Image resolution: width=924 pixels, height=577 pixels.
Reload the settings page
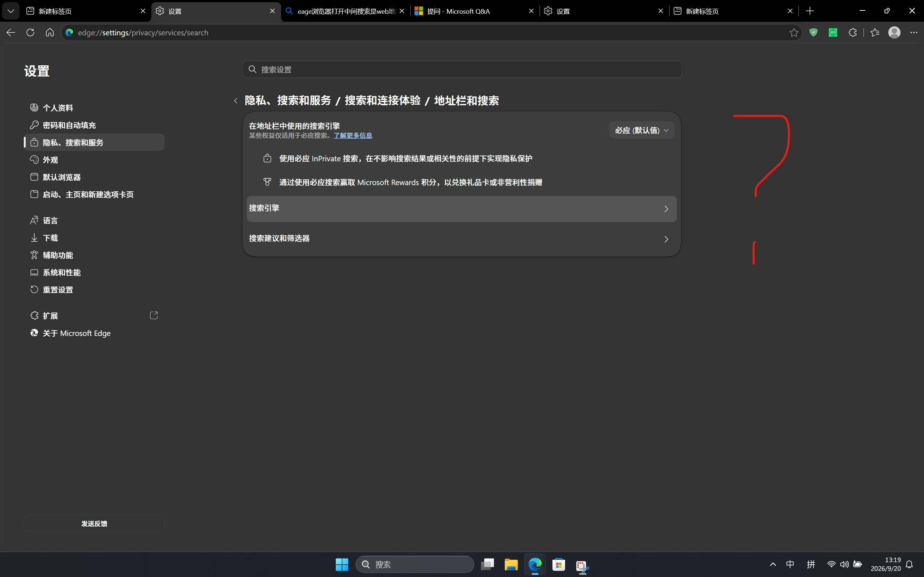[30, 32]
